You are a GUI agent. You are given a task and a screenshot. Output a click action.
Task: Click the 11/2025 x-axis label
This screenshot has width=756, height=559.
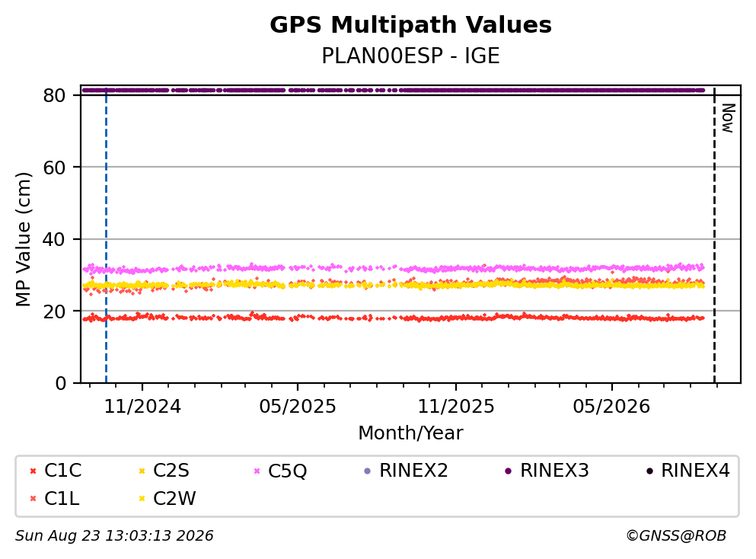tap(455, 407)
